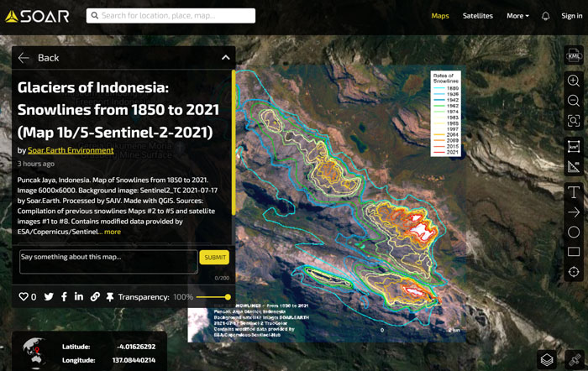The width and height of the screenshot is (588, 371).
Task: Expand description with 'more' link
Action: point(113,232)
